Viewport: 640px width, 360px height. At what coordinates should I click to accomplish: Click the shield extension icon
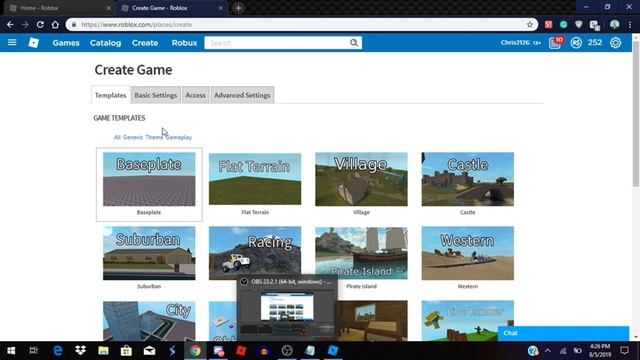(x=578, y=24)
